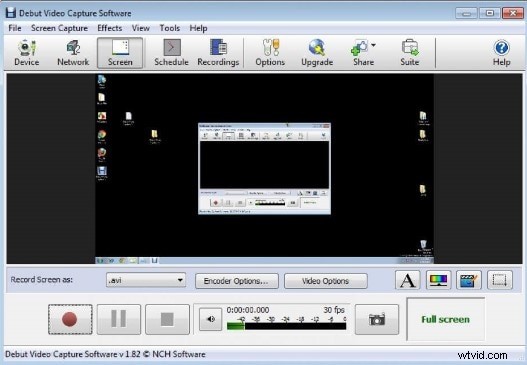The width and height of the screenshot is (527, 365).
Task: Click the audio level meter
Action: point(286,326)
